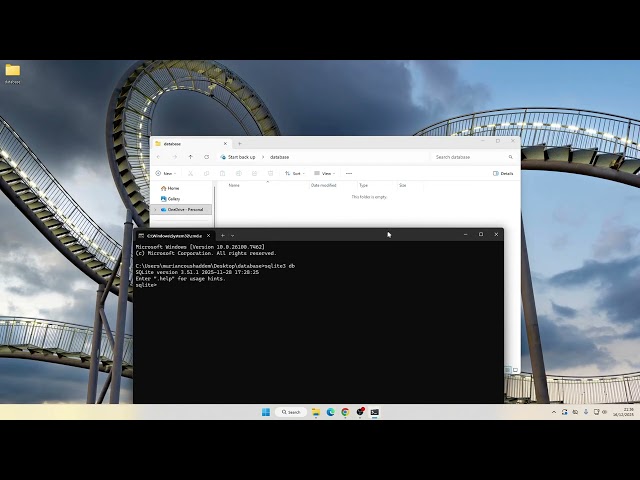Click the Share icon in Explorer toolbar
Image resolution: width=640 pixels, height=480 pixels.
pos(254,173)
